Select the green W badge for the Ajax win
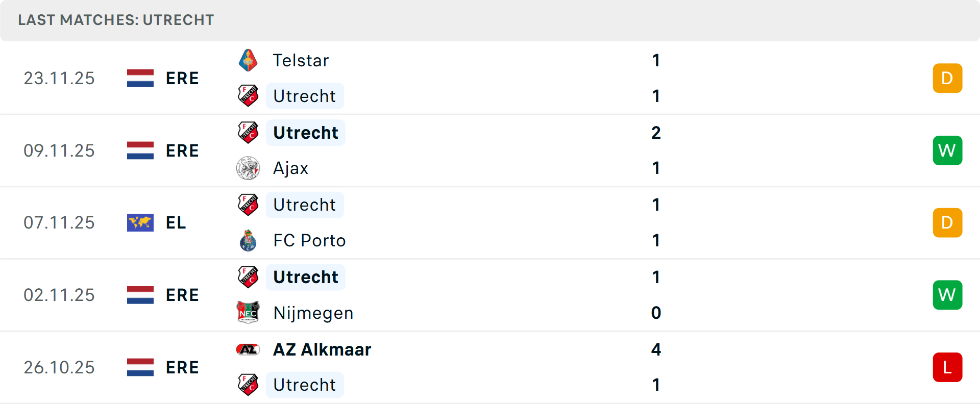The image size is (980, 404). [x=947, y=150]
